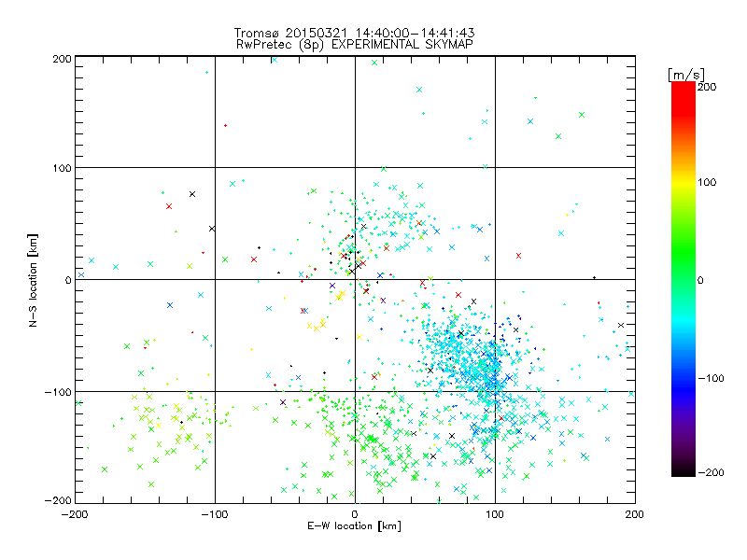Select the colorbar tick label '200'
Image resolution: width=747 pixels, height=560 pixels.
click(707, 87)
